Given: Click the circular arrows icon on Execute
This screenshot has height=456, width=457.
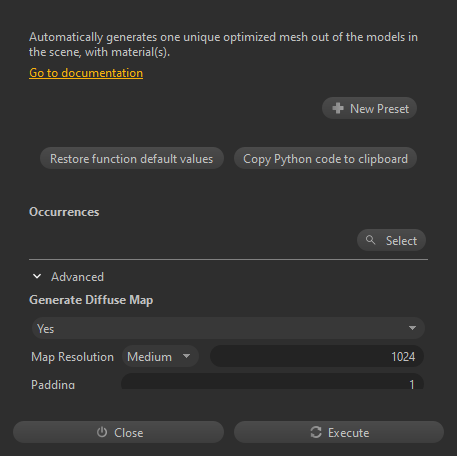Looking at the screenshot, I should tap(316, 432).
